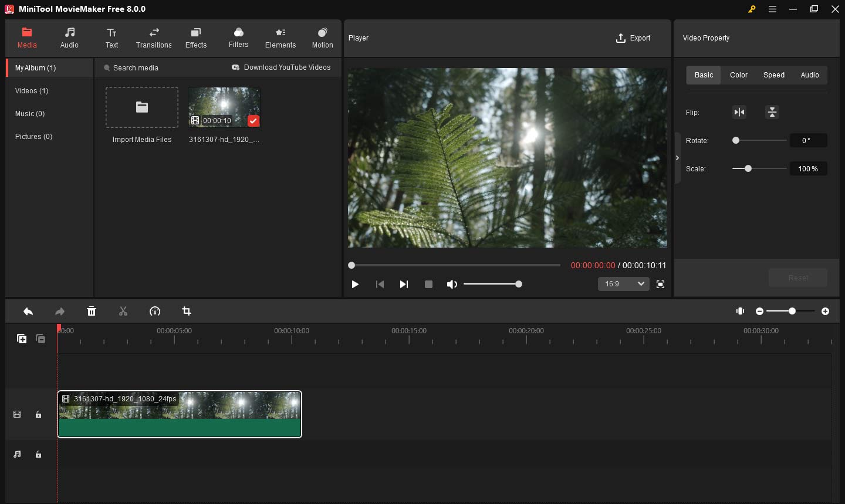Viewport: 845px width, 504px height.
Task: Stop video playback
Action: point(428,284)
